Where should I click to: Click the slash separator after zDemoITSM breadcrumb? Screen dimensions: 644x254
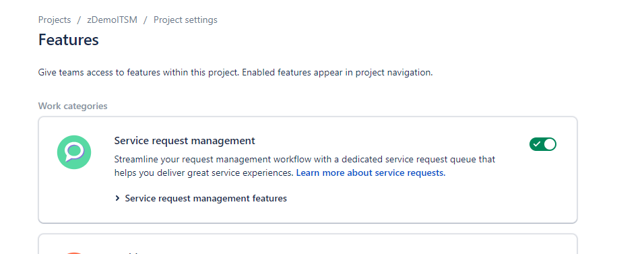[x=146, y=20]
